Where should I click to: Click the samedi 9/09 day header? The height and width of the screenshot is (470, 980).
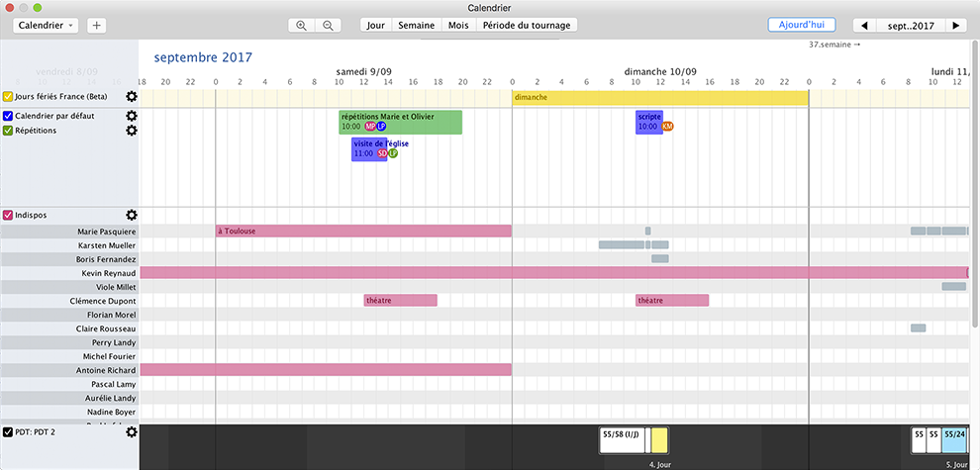[x=363, y=72]
